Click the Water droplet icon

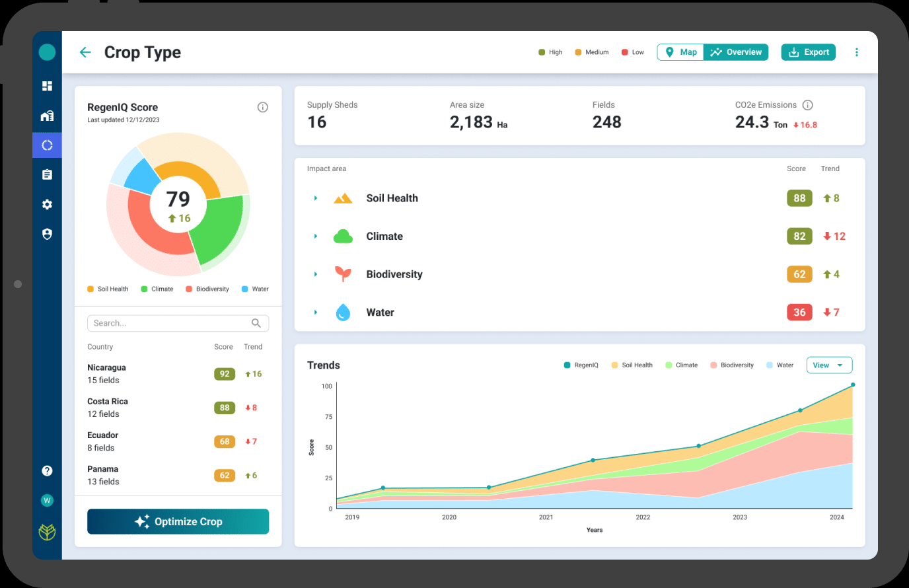tap(343, 312)
